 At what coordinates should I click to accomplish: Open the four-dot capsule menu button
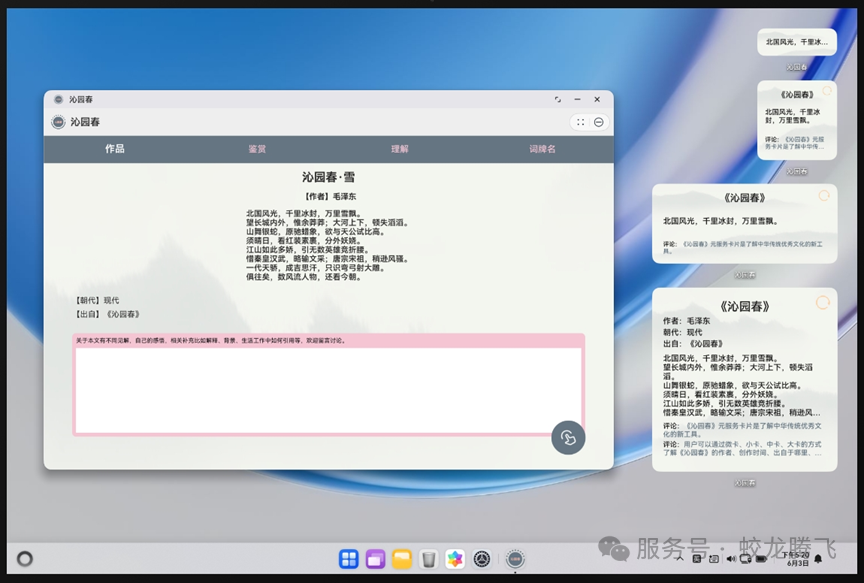[x=580, y=122]
